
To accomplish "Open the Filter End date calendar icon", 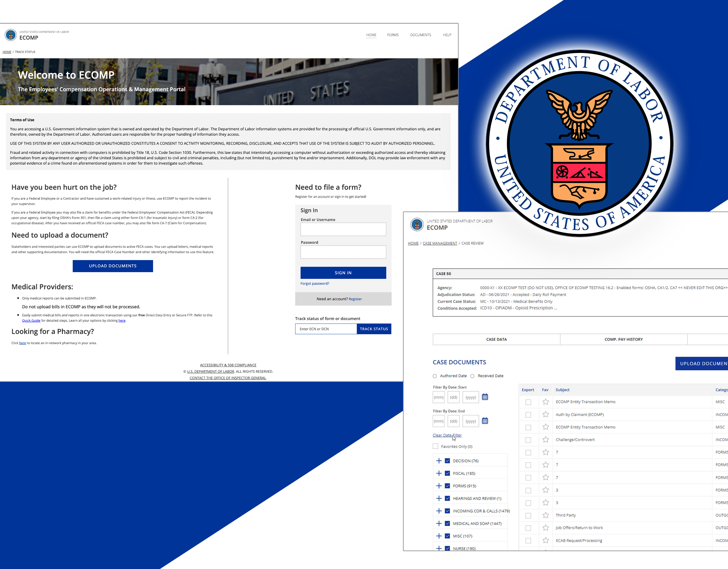I will (485, 421).
